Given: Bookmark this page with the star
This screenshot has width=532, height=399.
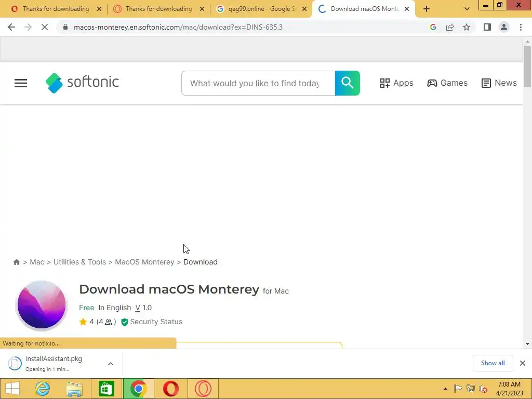Looking at the screenshot, I should [x=467, y=27].
